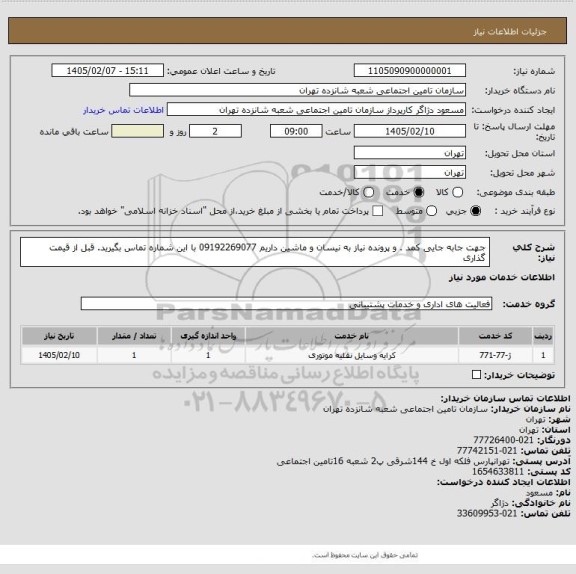This screenshot has height=574, width=576.
Task: Click the delivery city field تهران
Action: tap(410, 172)
